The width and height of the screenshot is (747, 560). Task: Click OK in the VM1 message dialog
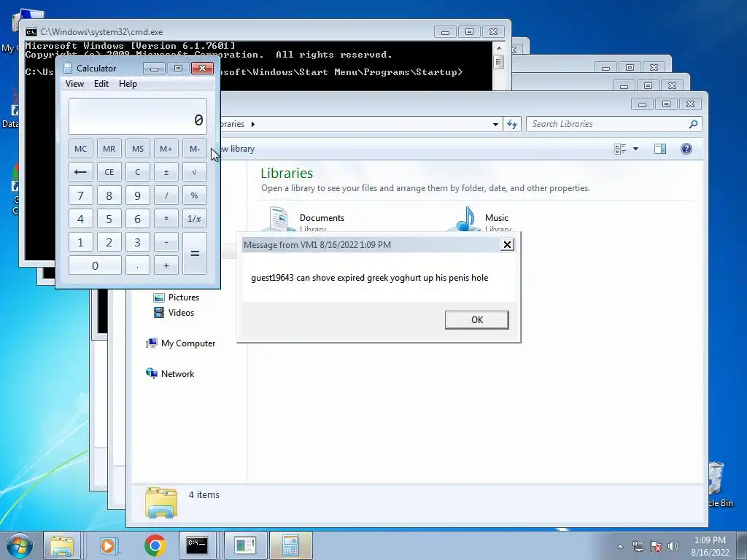coord(476,319)
